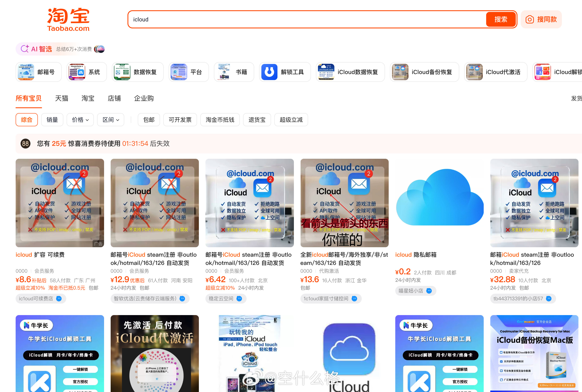Screen dimensions: 582x392
Task: Open the ¥6.42 iCloud mailbox product image
Action: click(x=249, y=203)
